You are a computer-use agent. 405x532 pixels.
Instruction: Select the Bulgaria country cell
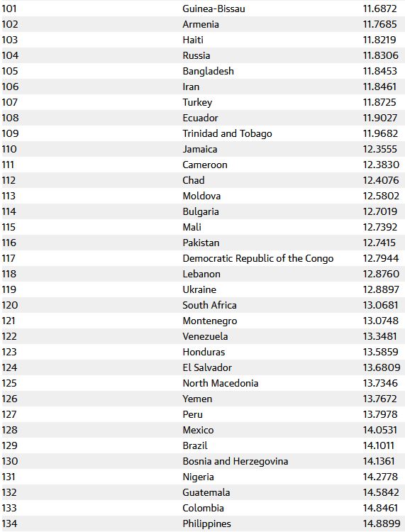point(201,211)
